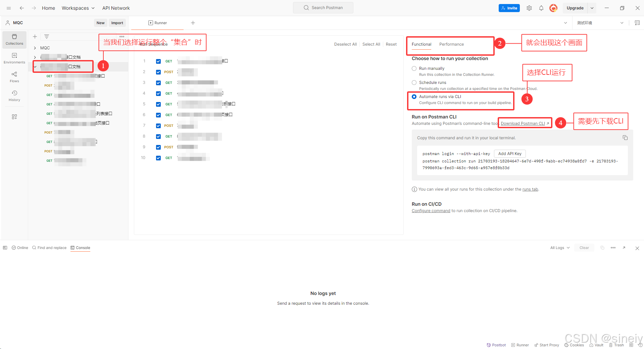Copy the console logs
This screenshot has width=644, height=349.
(602, 248)
